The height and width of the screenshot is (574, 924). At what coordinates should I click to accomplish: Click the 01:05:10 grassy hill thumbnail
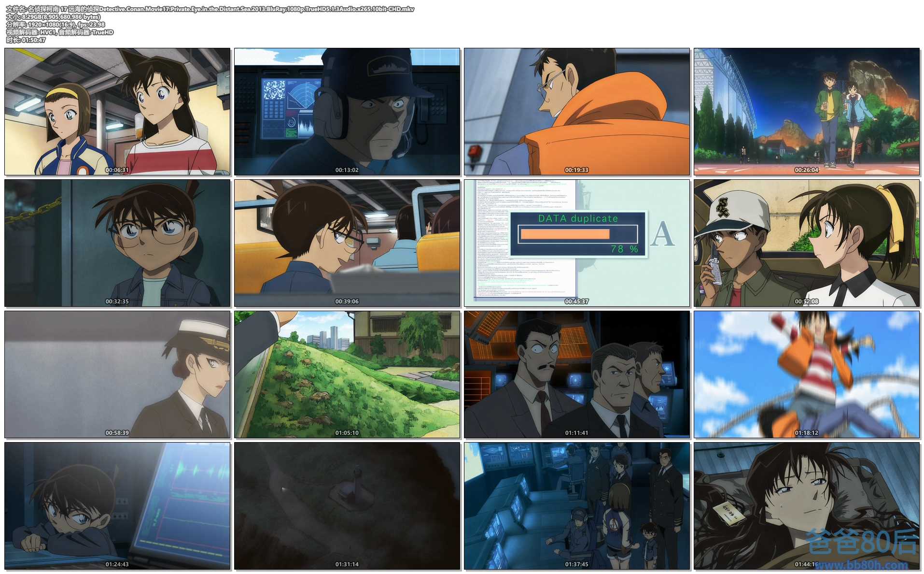(347, 374)
